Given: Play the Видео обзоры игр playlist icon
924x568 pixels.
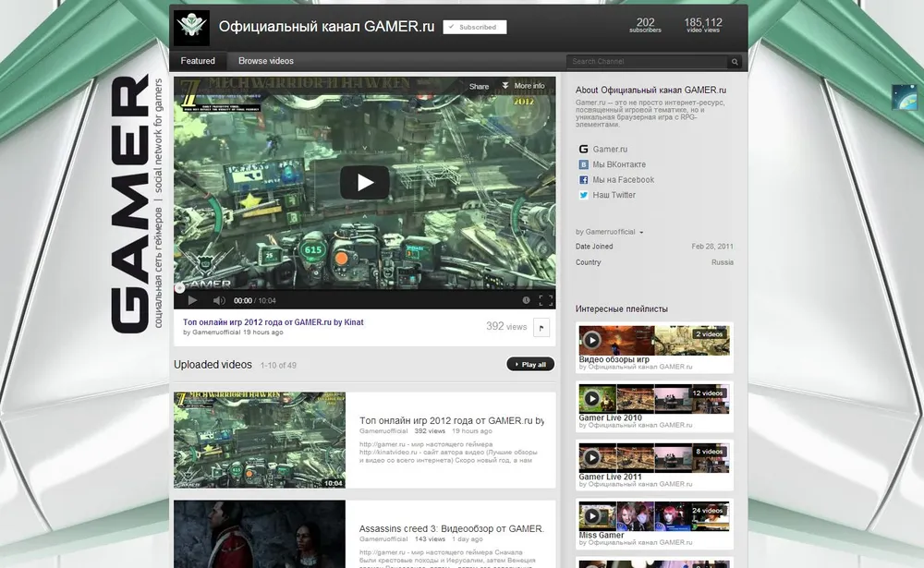Looking at the screenshot, I should [x=592, y=340].
